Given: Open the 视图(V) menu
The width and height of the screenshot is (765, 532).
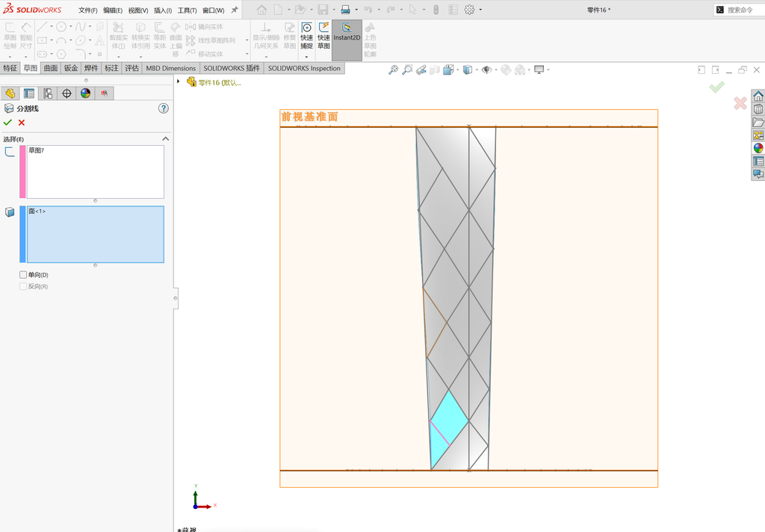Looking at the screenshot, I should click(138, 10).
